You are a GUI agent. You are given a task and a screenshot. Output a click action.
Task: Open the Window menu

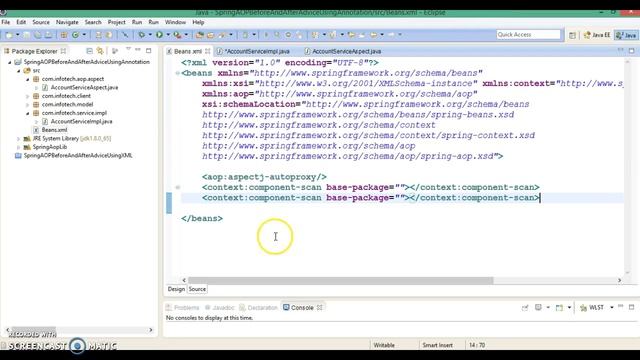pyautogui.click(x=175, y=22)
